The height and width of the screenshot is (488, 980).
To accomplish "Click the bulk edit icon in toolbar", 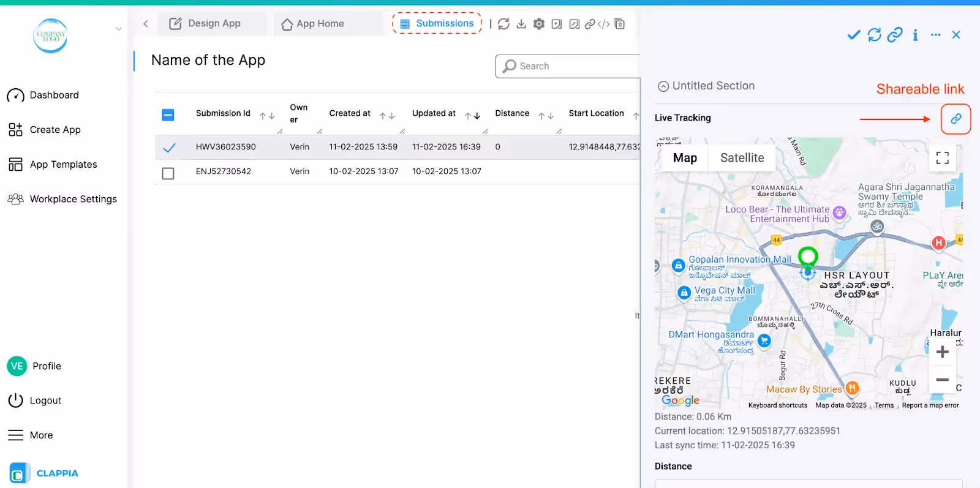I will click(x=574, y=24).
